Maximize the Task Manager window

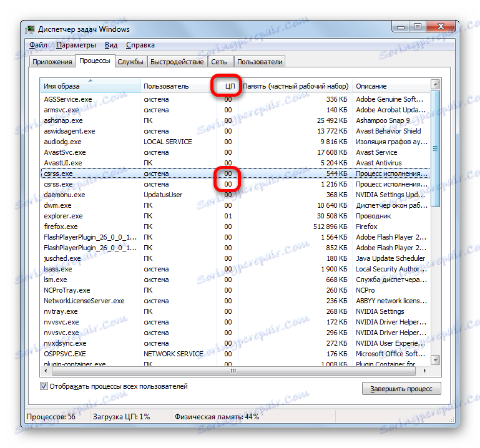tap(417, 27)
